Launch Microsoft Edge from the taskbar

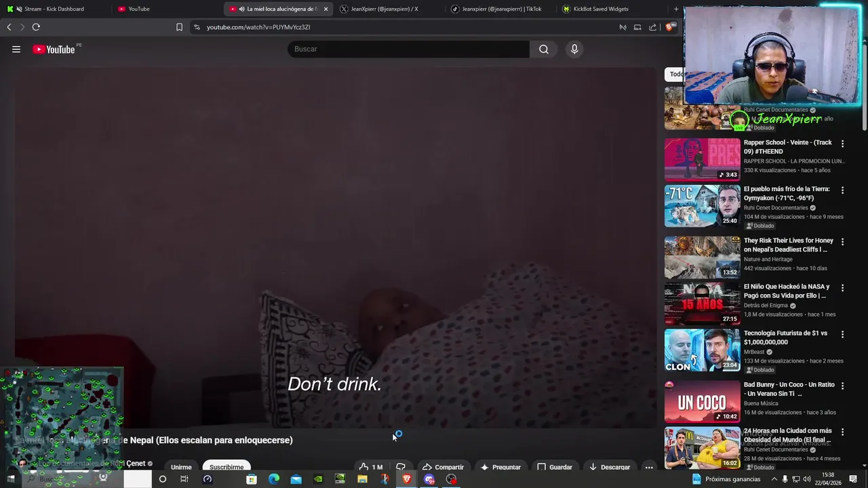[x=274, y=479]
